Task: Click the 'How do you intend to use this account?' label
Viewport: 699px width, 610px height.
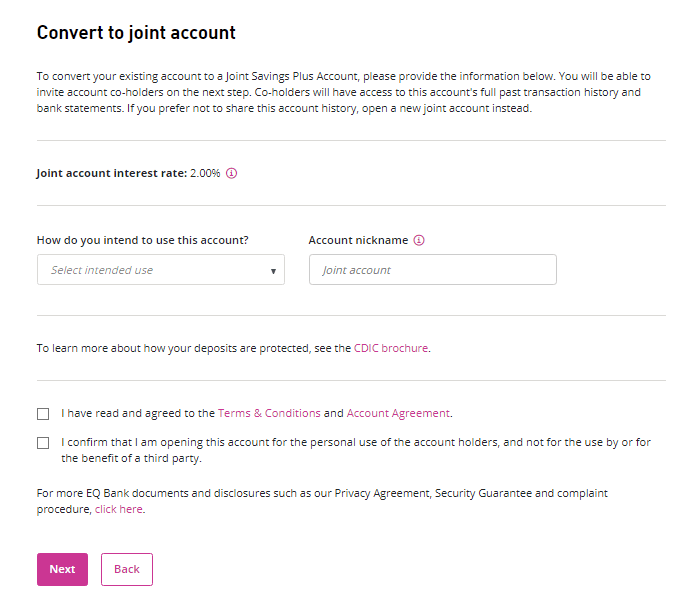Action: pos(143,240)
